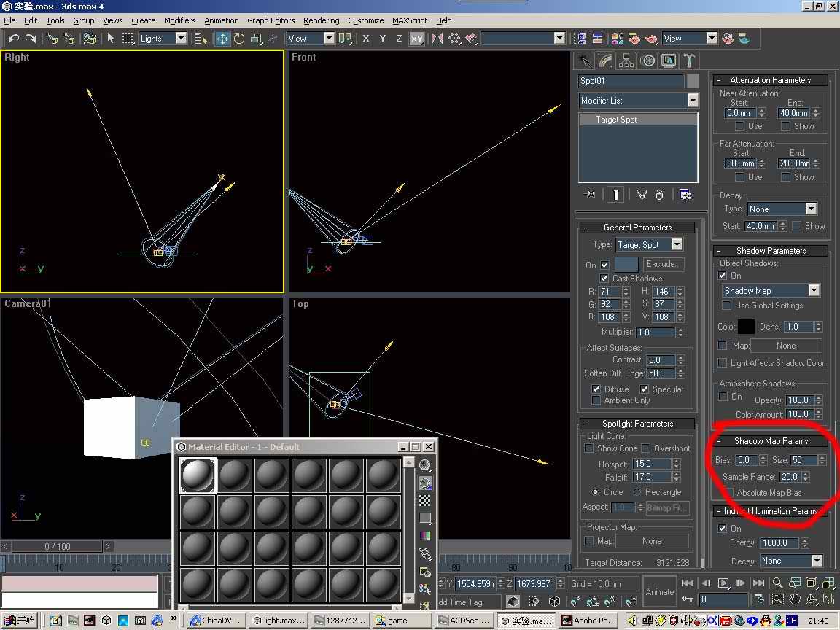This screenshot has height=630, width=840.
Task: Select the Move transform tool
Action: 222,39
